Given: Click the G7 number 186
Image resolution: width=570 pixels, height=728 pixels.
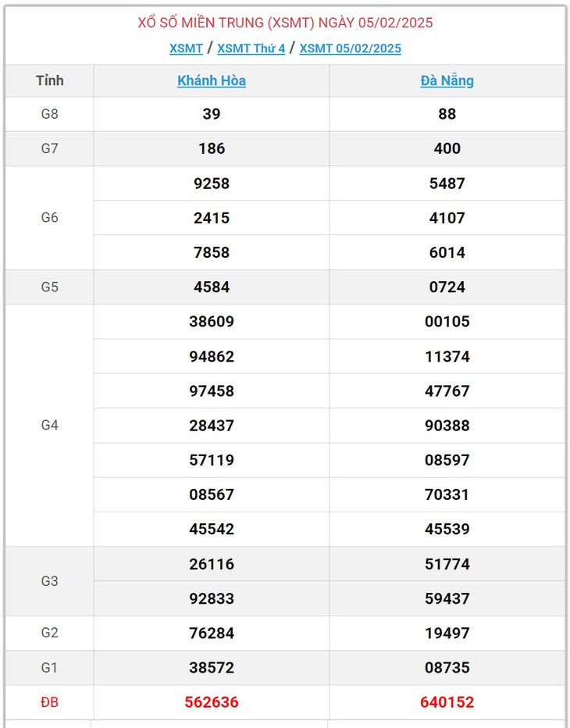Looking at the screenshot, I should point(212,148).
